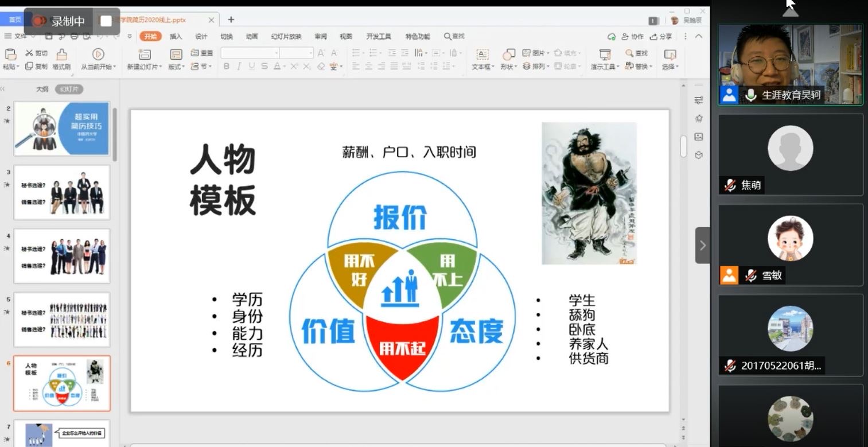The height and width of the screenshot is (447, 868).
Task: Switch to the Design (设计) tab
Action: coord(201,36)
